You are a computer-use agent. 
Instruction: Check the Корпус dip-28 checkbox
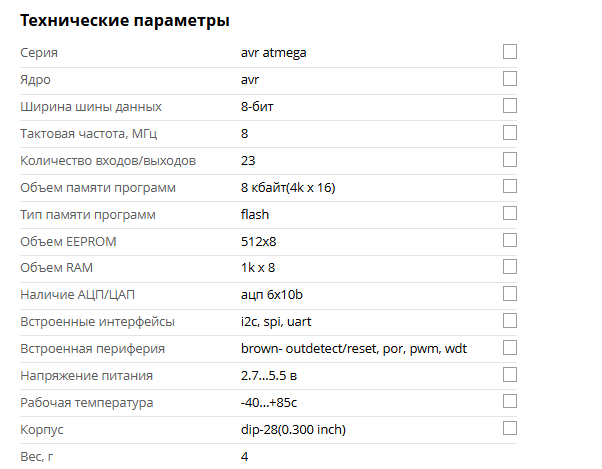pyautogui.click(x=510, y=429)
